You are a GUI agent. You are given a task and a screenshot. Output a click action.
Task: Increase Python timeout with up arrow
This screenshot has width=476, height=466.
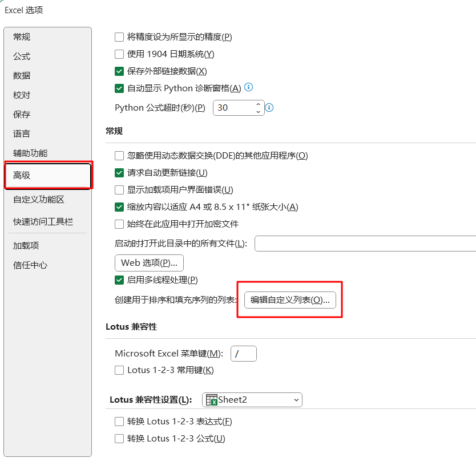click(x=258, y=104)
